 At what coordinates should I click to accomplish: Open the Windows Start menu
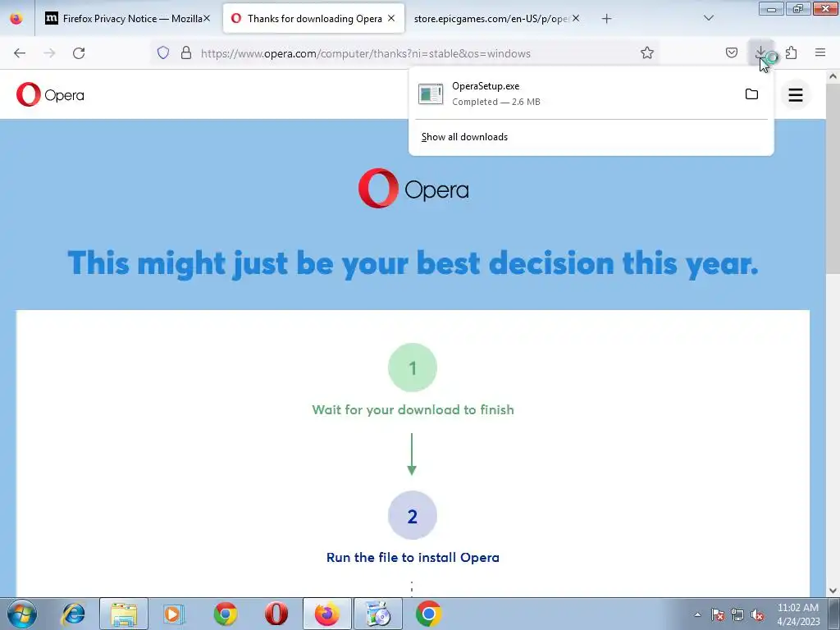click(x=22, y=614)
